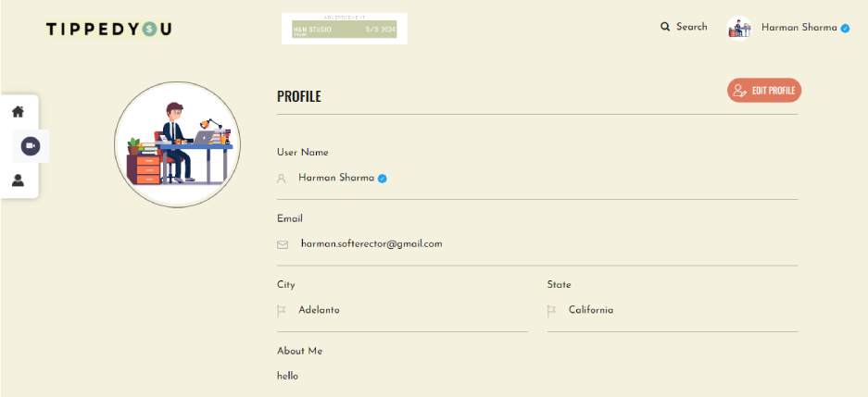Click verified badge next to header username
Image resolution: width=868 pixels, height=397 pixels.
(x=845, y=29)
